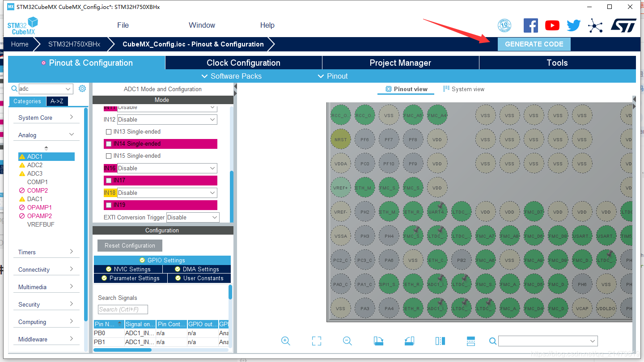Open ST Facebook page icon
644x362 pixels.
530,25
